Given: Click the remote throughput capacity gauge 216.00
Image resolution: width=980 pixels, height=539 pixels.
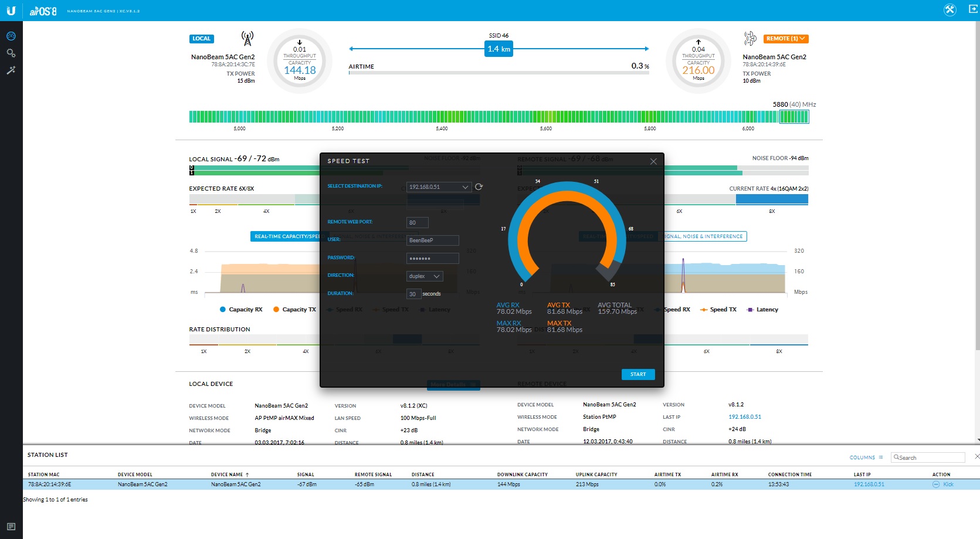Looking at the screenshot, I should pos(698,61).
